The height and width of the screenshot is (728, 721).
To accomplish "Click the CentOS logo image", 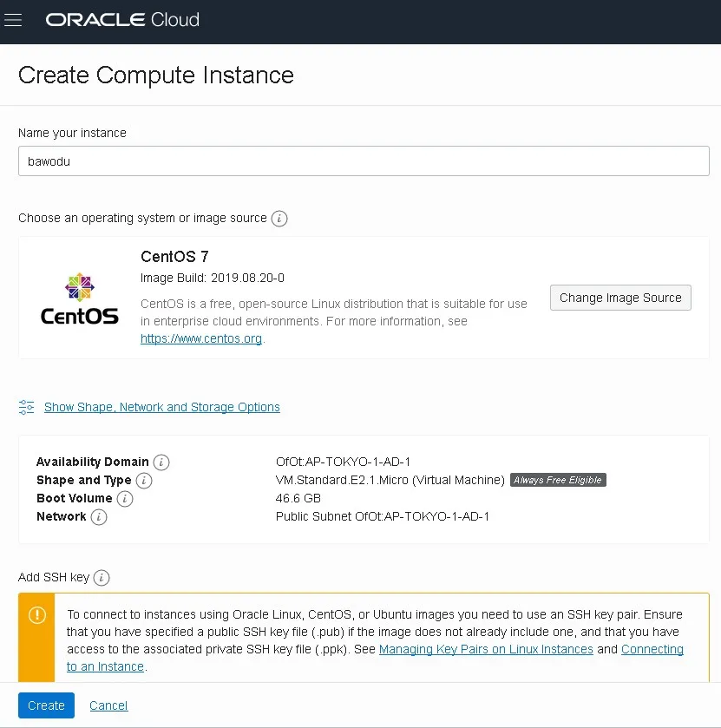I will (x=80, y=298).
